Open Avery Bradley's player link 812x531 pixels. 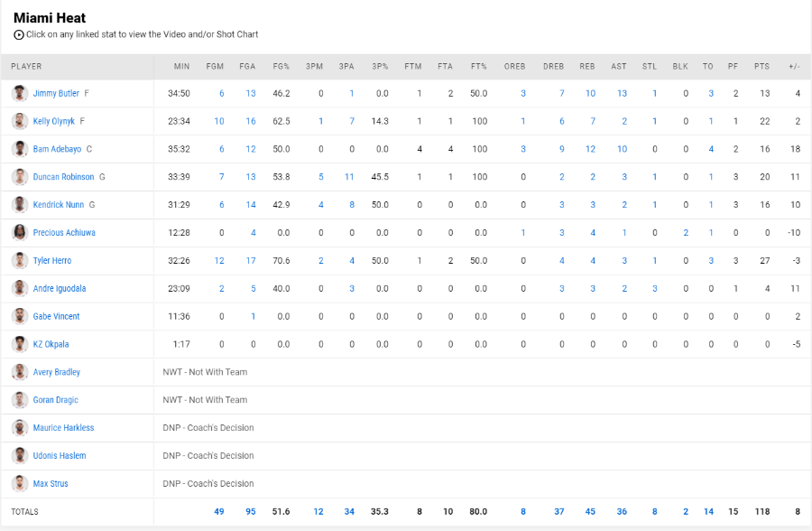point(57,372)
